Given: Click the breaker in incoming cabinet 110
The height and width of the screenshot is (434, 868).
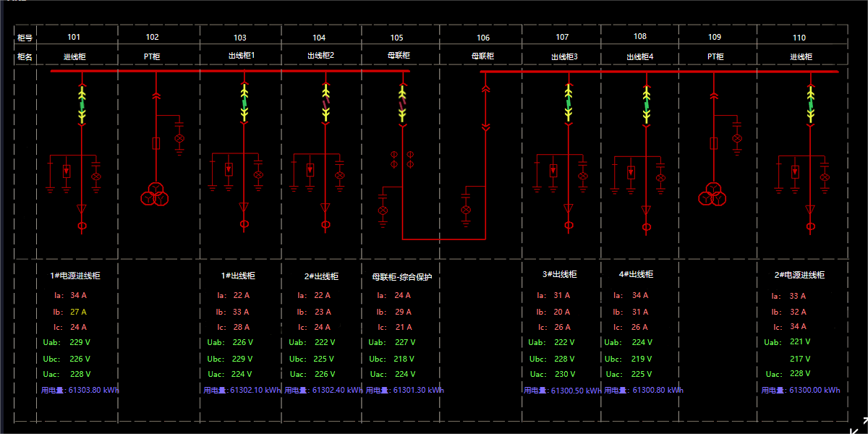Looking at the screenshot, I should (x=811, y=105).
